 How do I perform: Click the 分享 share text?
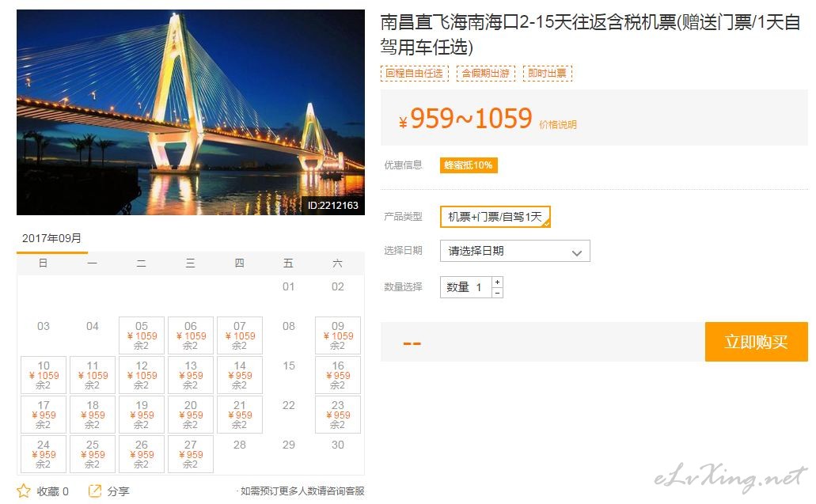(118, 491)
